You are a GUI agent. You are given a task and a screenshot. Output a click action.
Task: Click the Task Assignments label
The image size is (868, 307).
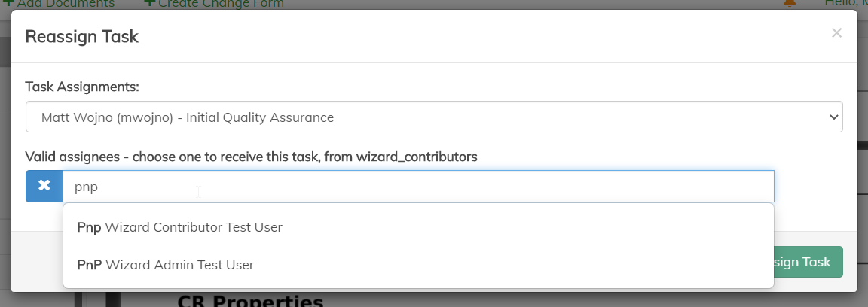tap(82, 87)
